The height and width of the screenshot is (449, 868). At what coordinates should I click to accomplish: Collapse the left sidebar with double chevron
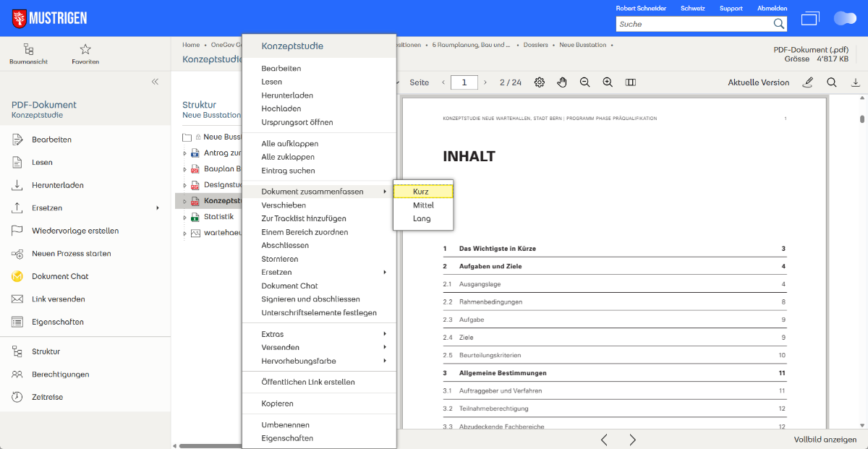coord(155,82)
